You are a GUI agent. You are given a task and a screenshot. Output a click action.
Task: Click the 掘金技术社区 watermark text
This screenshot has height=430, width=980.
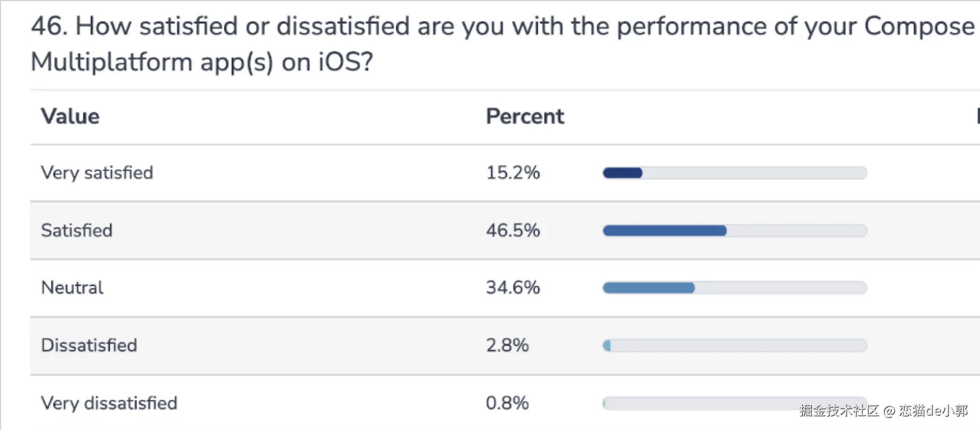[839, 411]
